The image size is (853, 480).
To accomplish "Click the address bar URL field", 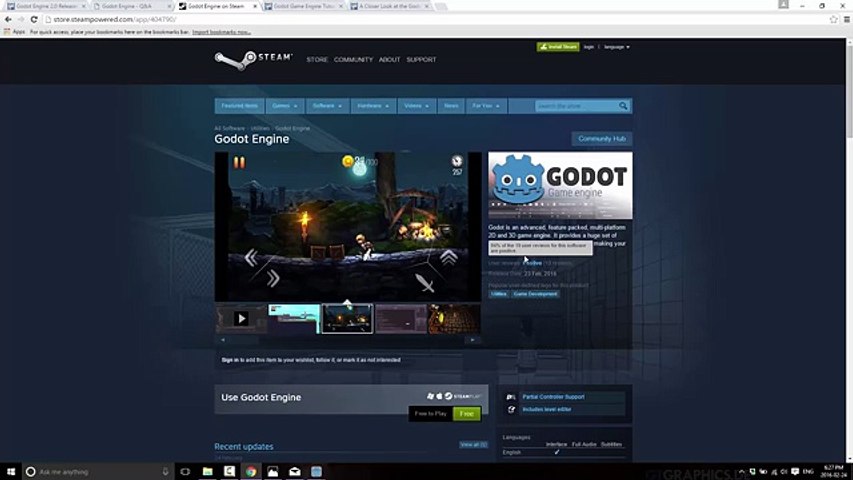I will click(x=435, y=19).
